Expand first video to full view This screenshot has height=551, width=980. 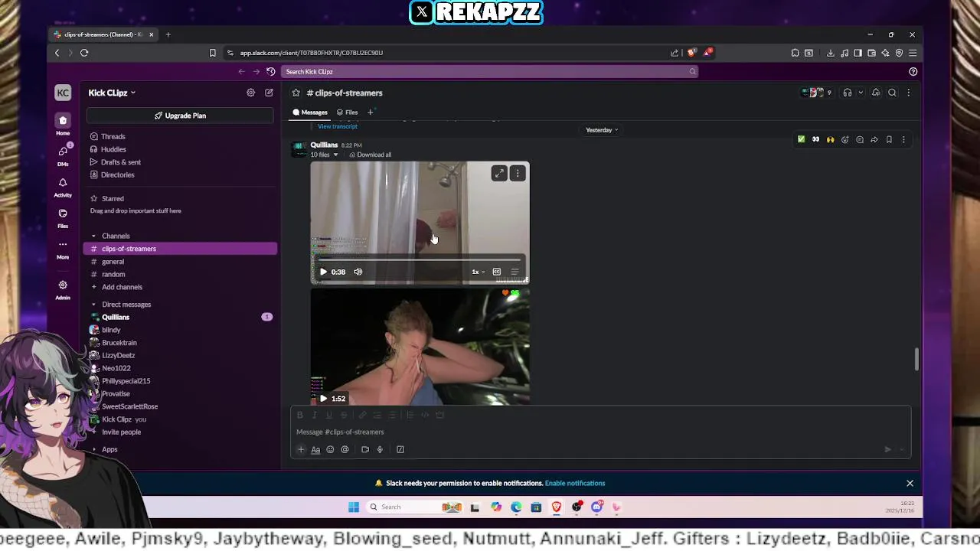(499, 174)
